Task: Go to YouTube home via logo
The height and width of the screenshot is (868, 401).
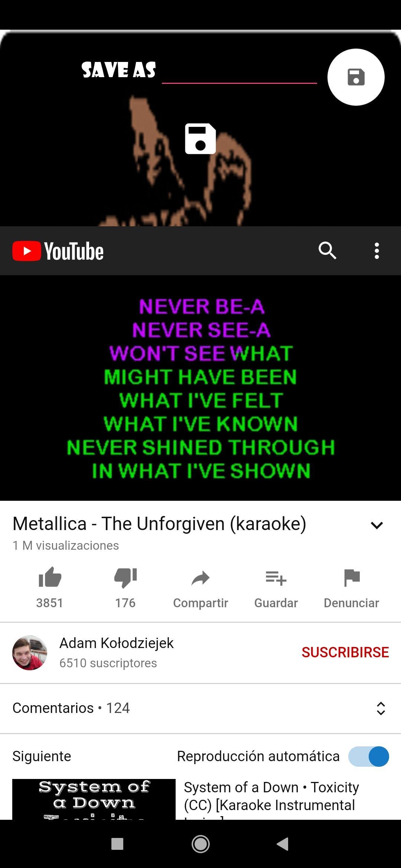Action: click(x=58, y=251)
